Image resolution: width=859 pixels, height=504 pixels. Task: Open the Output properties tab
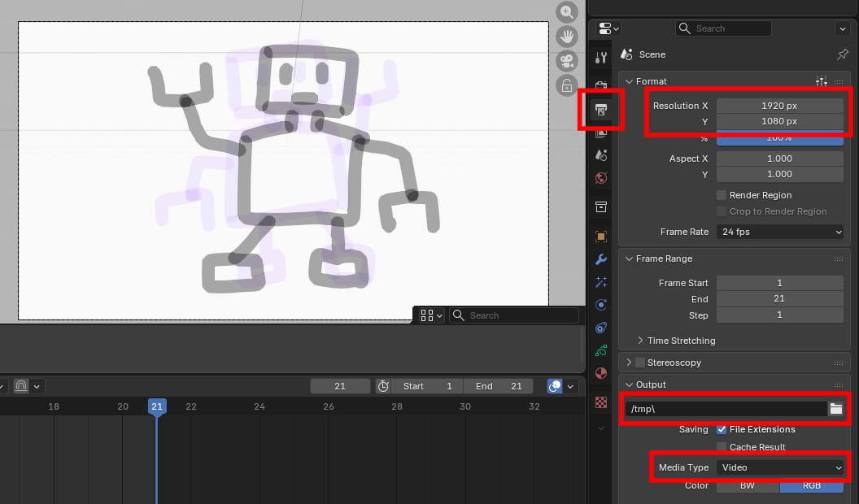tap(601, 110)
